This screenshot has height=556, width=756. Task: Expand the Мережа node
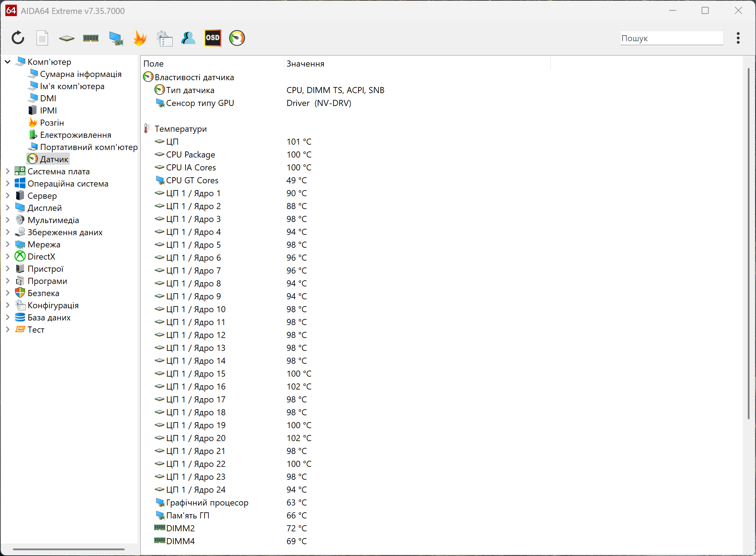(8, 245)
